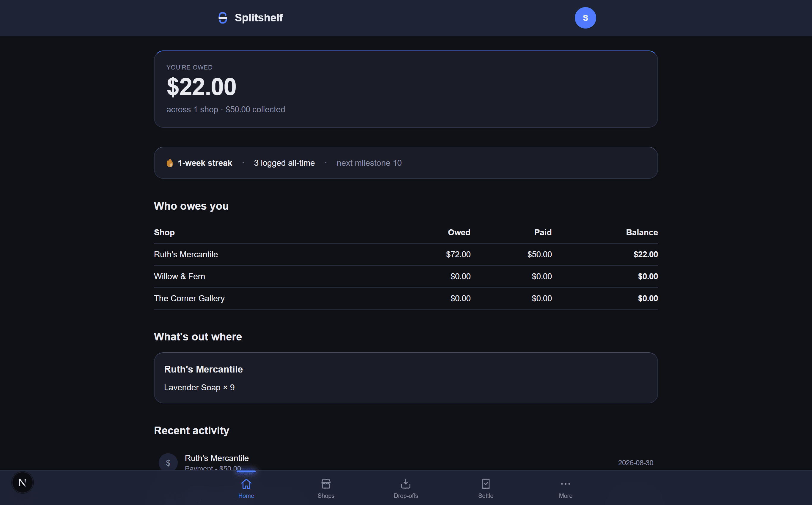Open the Settle receipt icon
The height and width of the screenshot is (505, 812).
pyautogui.click(x=486, y=484)
